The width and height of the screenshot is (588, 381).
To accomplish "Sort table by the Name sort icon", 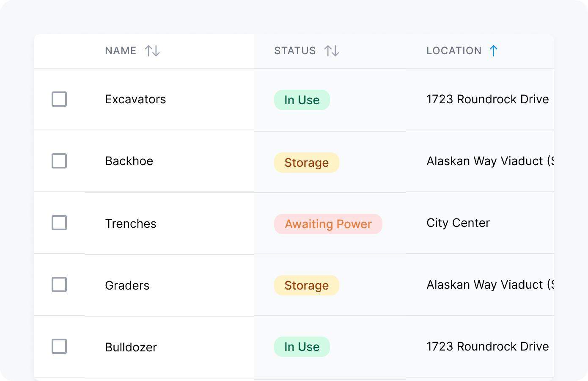I will point(152,51).
